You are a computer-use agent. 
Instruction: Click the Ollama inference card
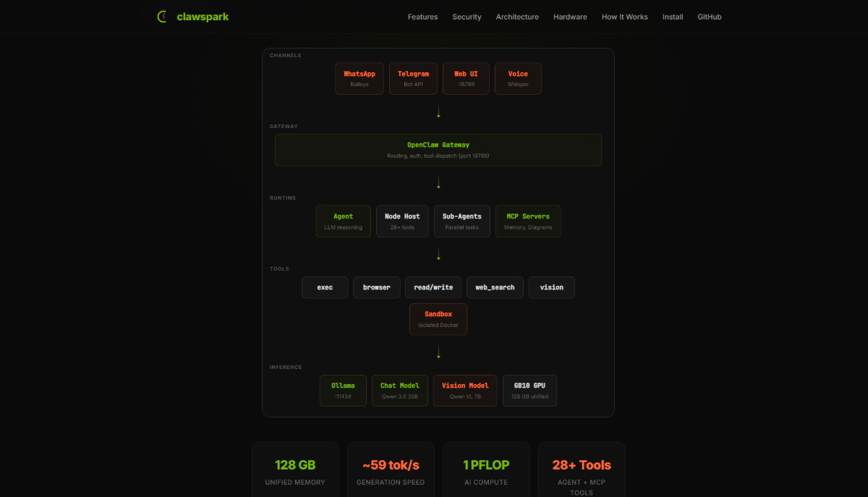click(343, 391)
